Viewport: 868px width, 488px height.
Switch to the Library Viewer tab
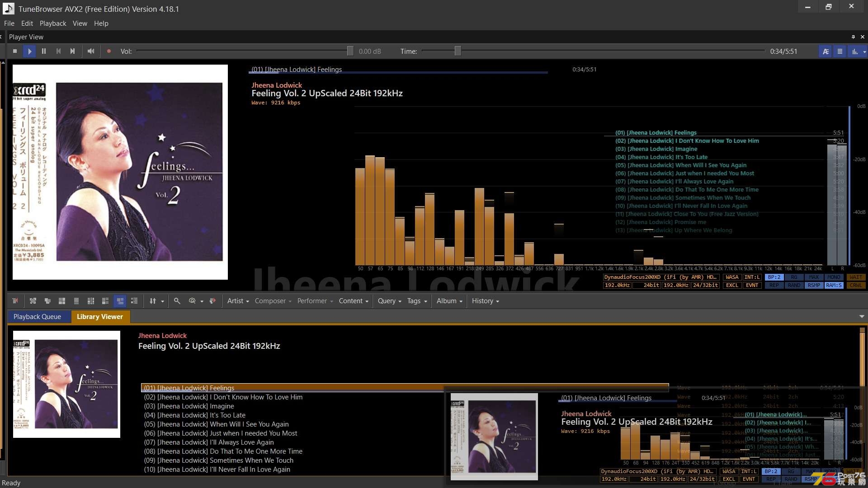(x=100, y=317)
